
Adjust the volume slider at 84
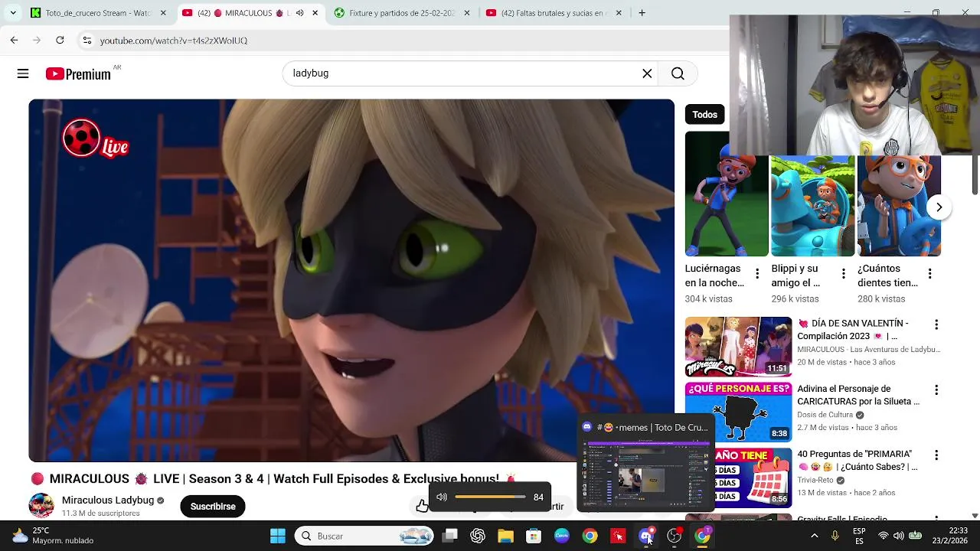coord(490,497)
